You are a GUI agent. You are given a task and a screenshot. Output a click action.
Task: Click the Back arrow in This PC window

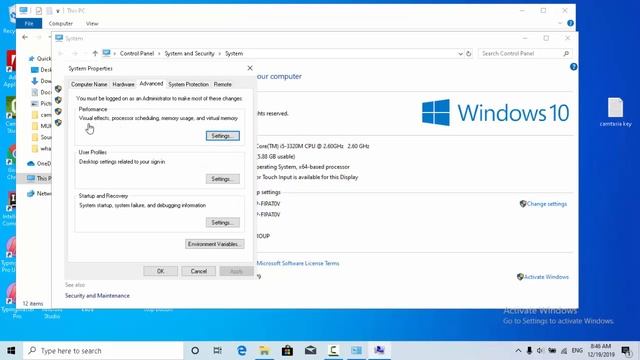point(25,37)
